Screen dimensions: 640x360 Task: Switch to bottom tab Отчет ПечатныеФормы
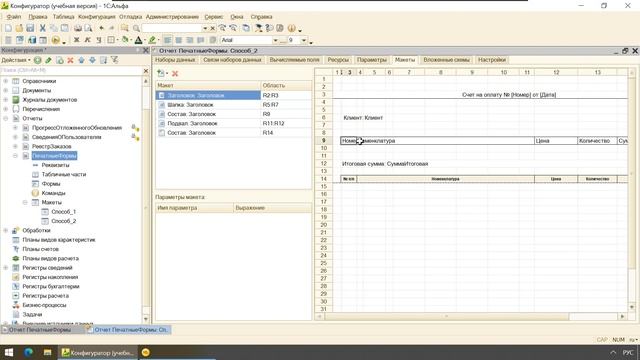(43, 329)
